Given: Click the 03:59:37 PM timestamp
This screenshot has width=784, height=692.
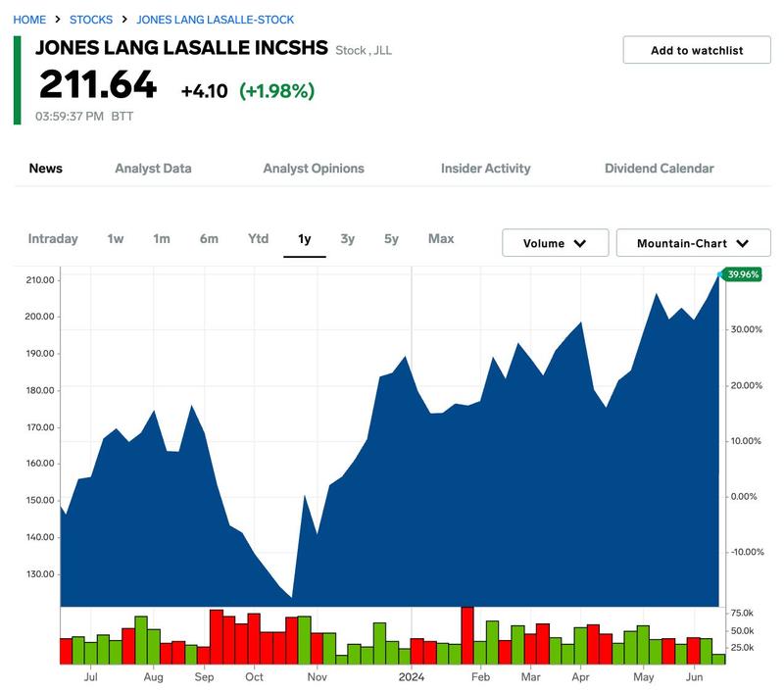Looking at the screenshot, I should point(69,117).
